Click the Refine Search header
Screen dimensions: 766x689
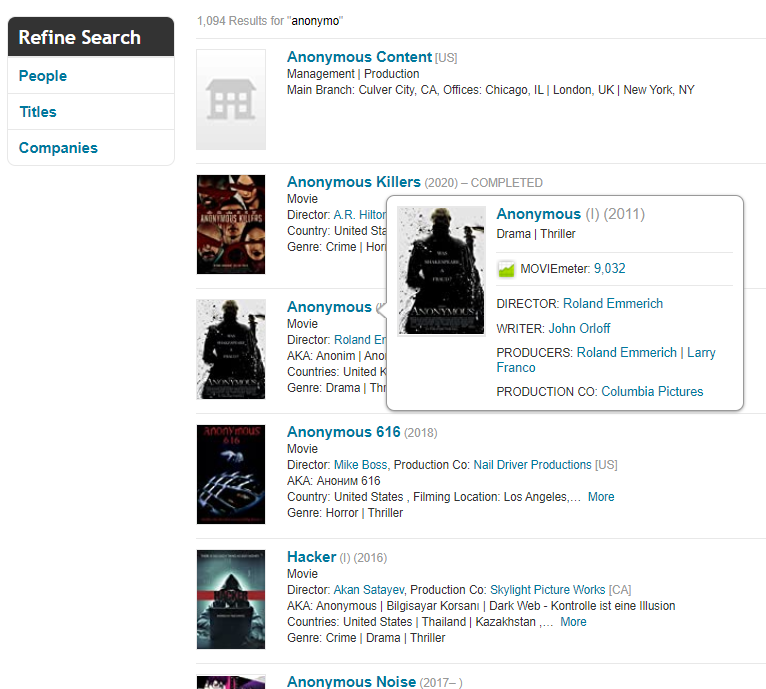[x=91, y=37]
